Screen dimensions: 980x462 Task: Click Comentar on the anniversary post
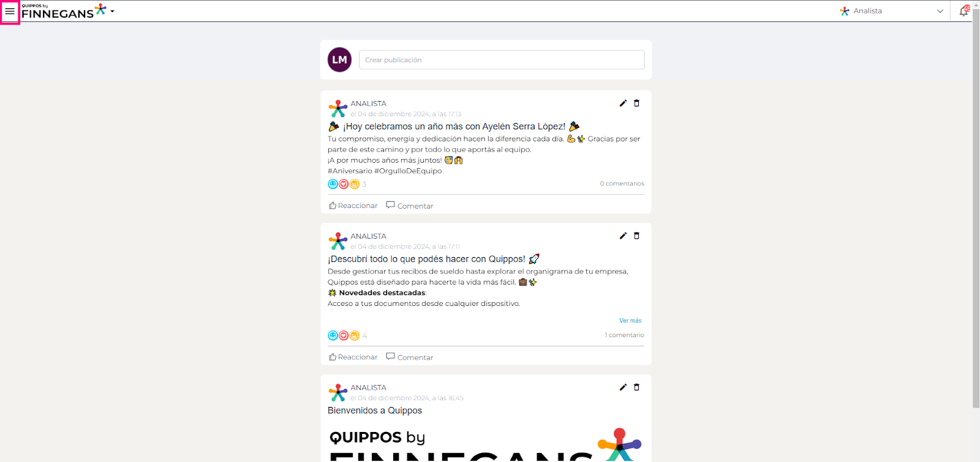410,206
